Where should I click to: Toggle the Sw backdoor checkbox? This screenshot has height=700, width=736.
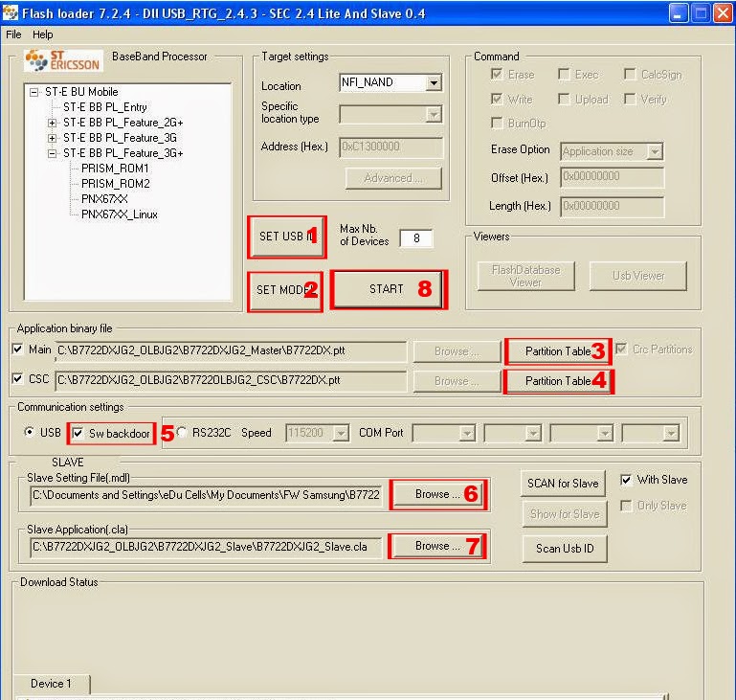78,433
